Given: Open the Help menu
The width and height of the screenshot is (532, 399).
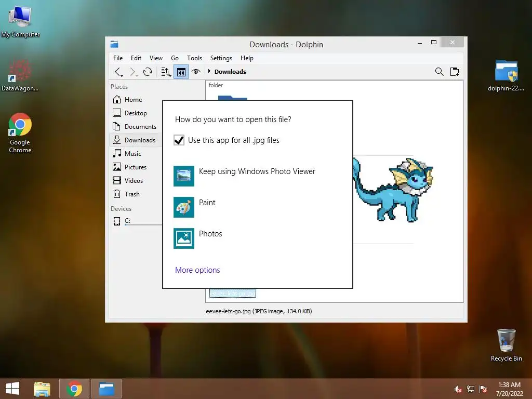Looking at the screenshot, I should (x=247, y=58).
